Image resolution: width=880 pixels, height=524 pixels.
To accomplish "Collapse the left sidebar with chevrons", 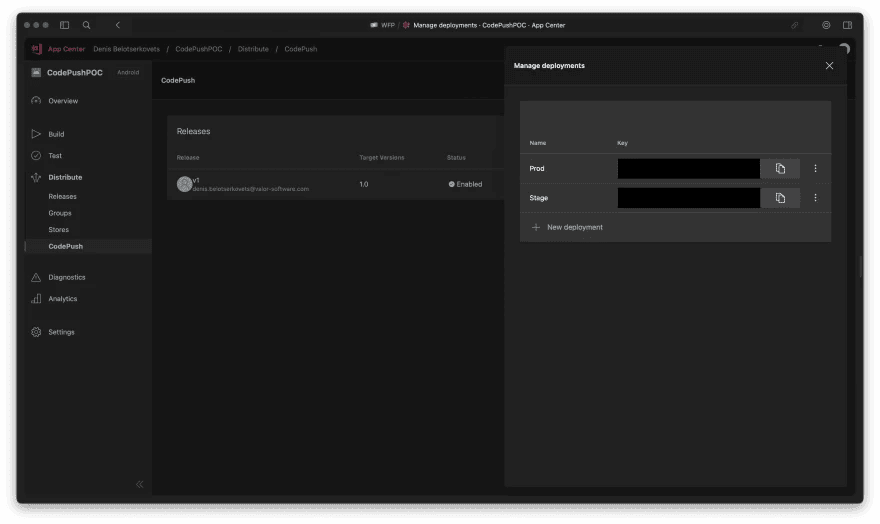I will 139,484.
